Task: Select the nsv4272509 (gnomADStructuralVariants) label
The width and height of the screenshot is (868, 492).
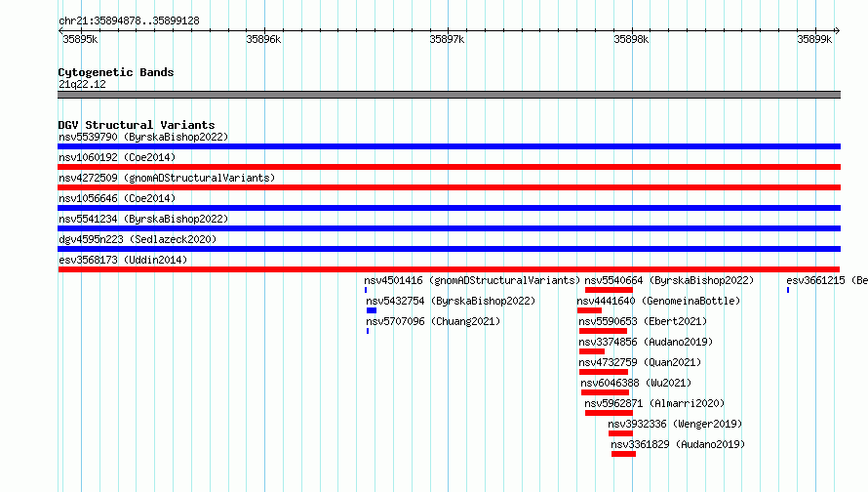Action: click(167, 178)
